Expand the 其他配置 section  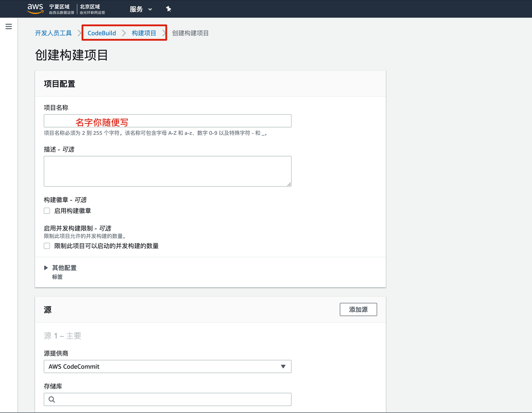pos(64,268)
